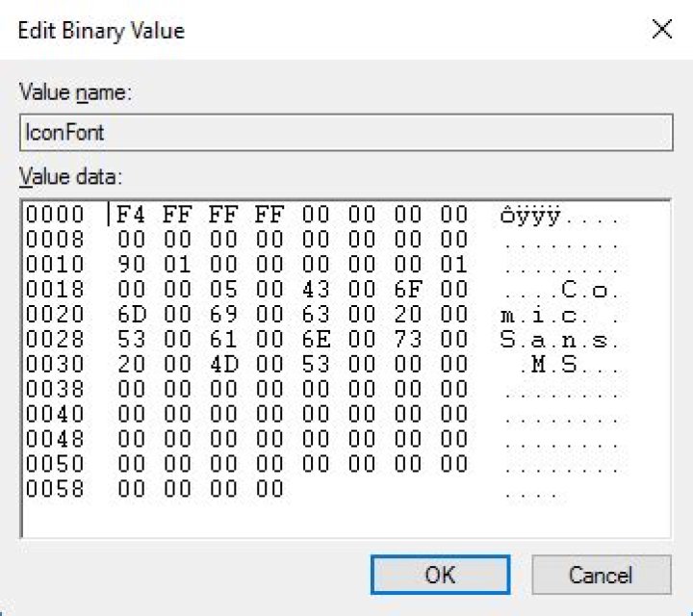Click offset label 0038
This screenshot has width=693, height=616.
point(55,389)
